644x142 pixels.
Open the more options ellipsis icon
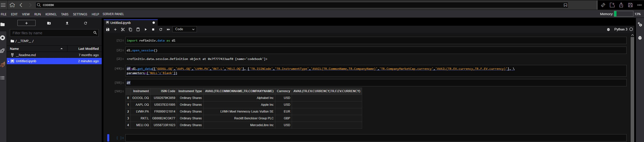tap(639, 5)
